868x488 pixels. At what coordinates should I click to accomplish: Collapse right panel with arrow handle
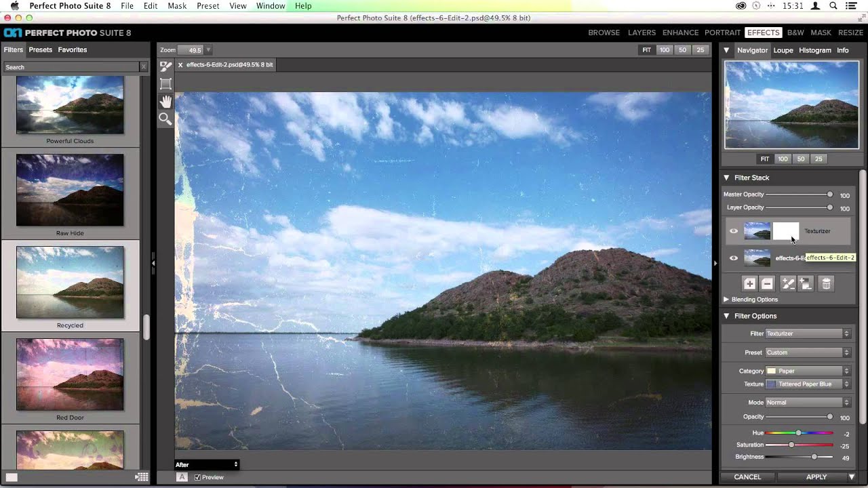coord(715,263)
